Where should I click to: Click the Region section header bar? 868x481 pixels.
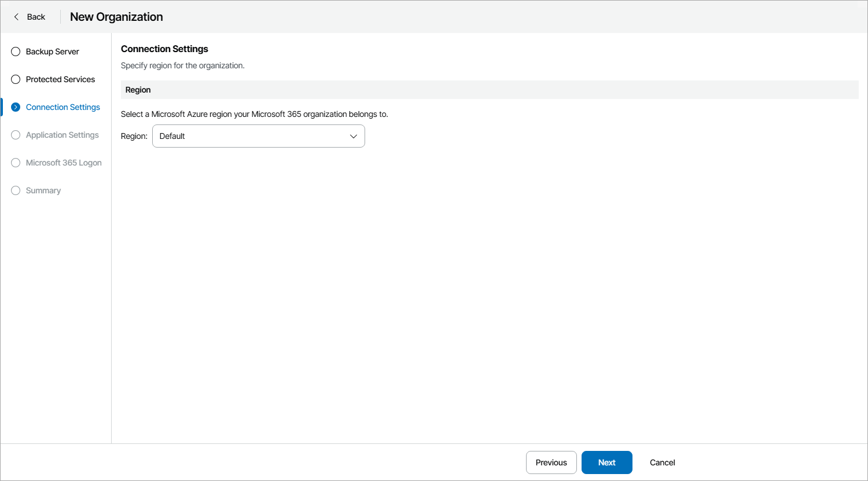click(489, 90)
